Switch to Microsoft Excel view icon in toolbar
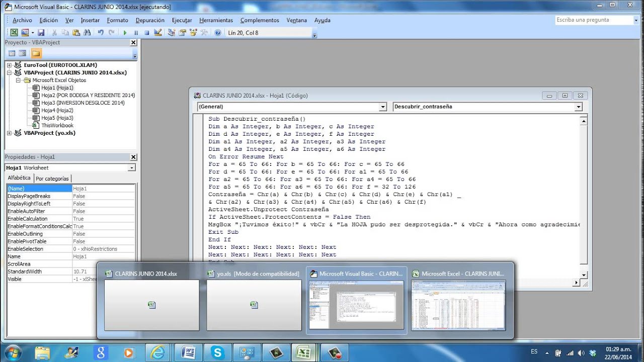The width and height of the screenshot is (644, 362). click(x=14, y=32)
